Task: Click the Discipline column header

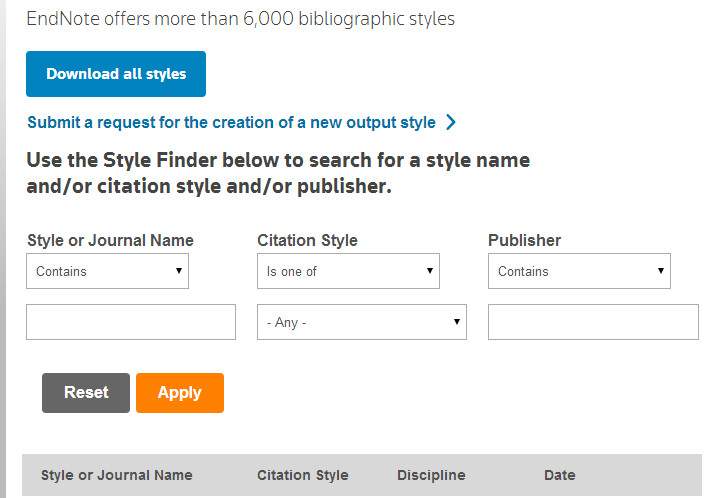Action: tap(431, 475)
